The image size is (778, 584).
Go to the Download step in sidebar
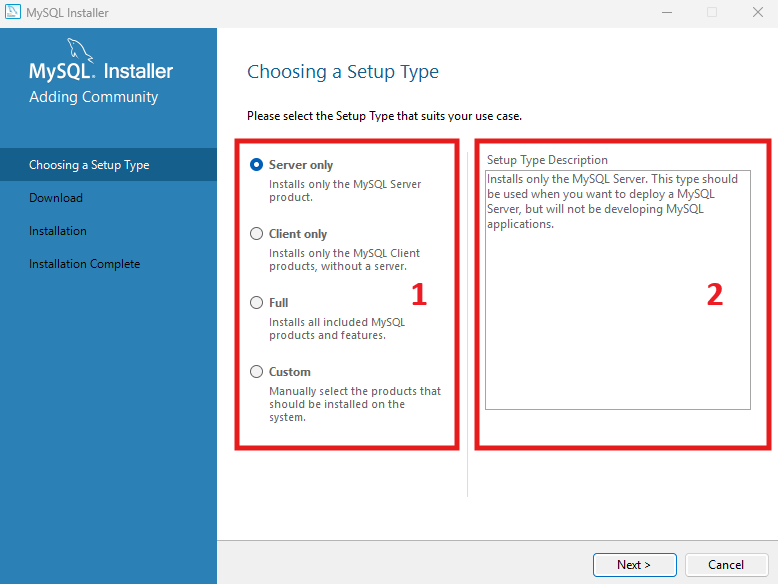(x=56, y=198)
